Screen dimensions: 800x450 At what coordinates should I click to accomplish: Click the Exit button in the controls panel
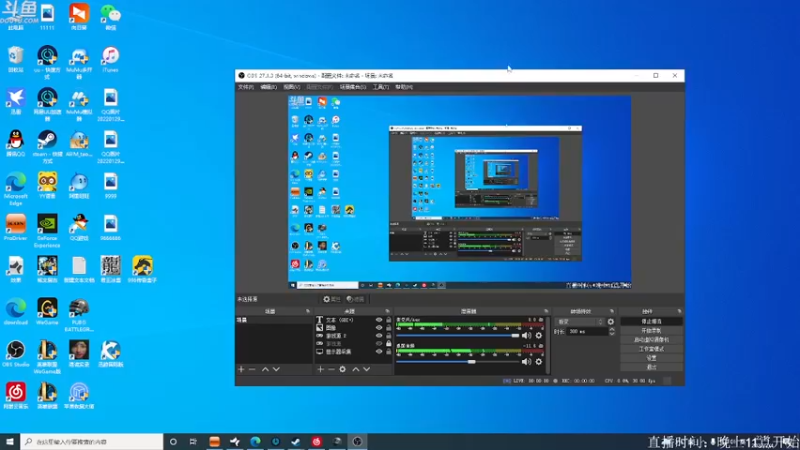click(652, 367)
